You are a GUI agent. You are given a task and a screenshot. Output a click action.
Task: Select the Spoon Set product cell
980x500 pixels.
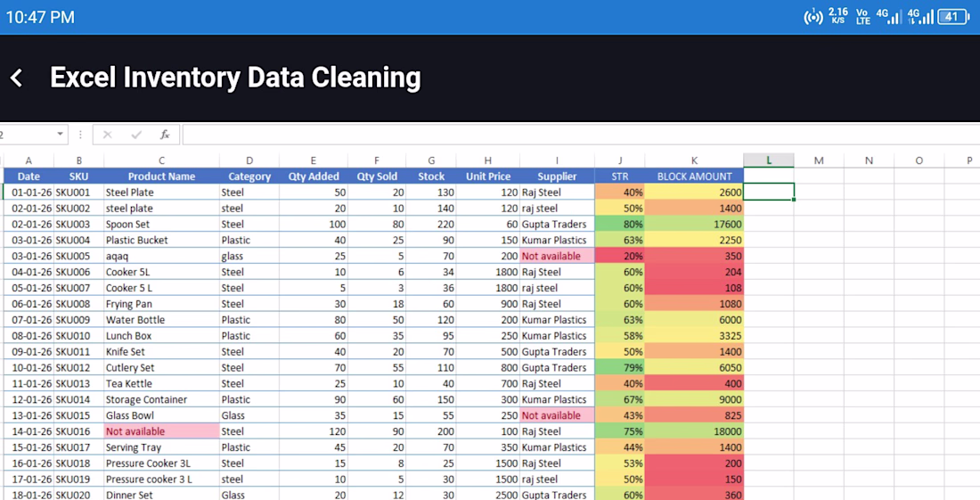[162, 225]
